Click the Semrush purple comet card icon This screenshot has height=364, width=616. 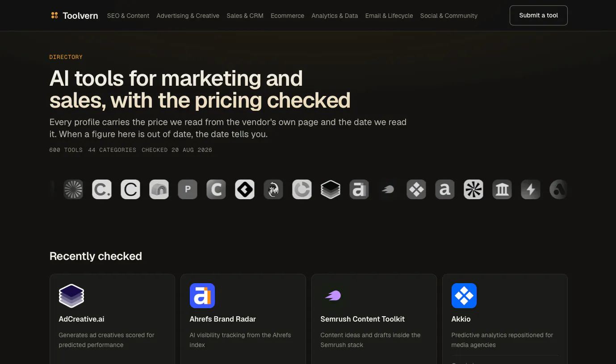(x=333, y=296)
